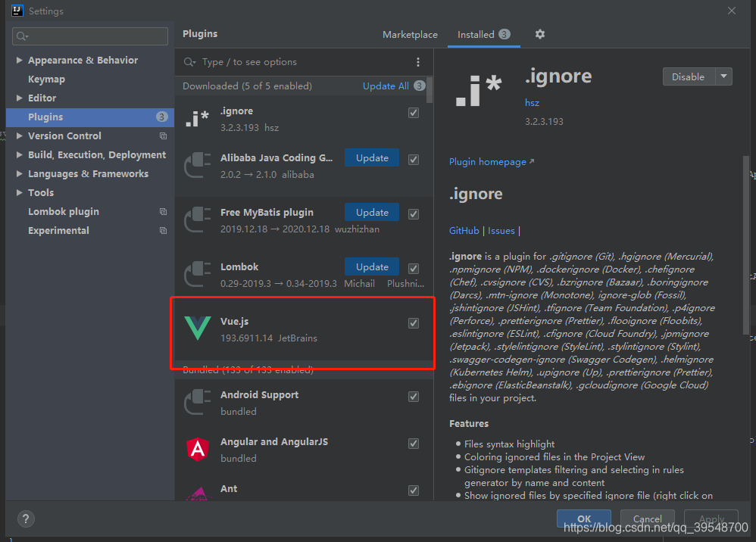756x542 pixels.
Task: Update the Lombok plugin
Action: pos(372,267)
